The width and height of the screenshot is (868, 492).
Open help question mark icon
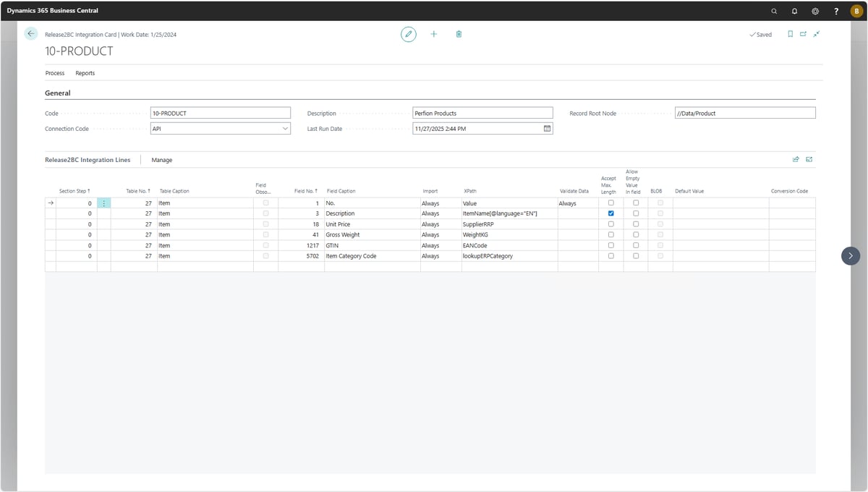point(836,11)
